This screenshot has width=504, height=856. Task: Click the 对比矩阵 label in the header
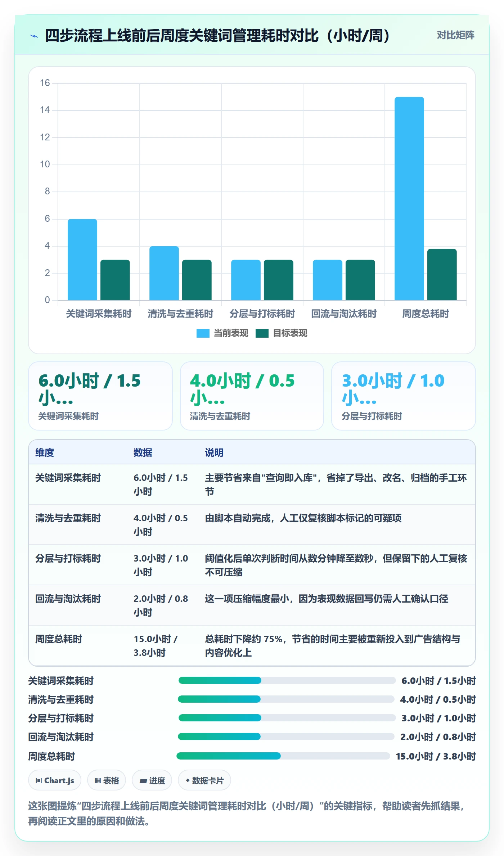tap(455, 35)
